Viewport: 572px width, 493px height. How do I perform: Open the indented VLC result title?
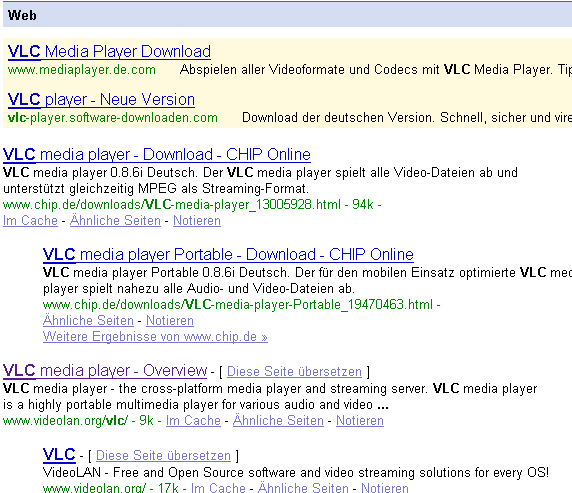[59, 455]
